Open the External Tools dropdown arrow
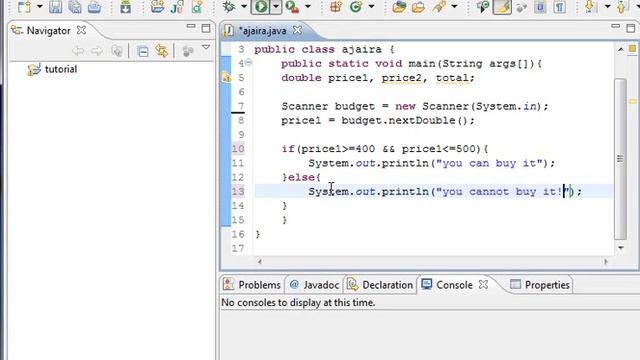 coord(308,7)
